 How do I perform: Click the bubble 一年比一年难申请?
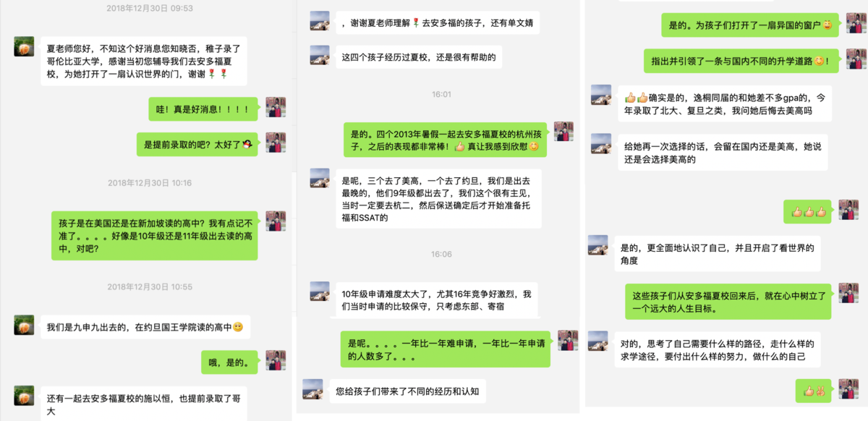(446, 349)
